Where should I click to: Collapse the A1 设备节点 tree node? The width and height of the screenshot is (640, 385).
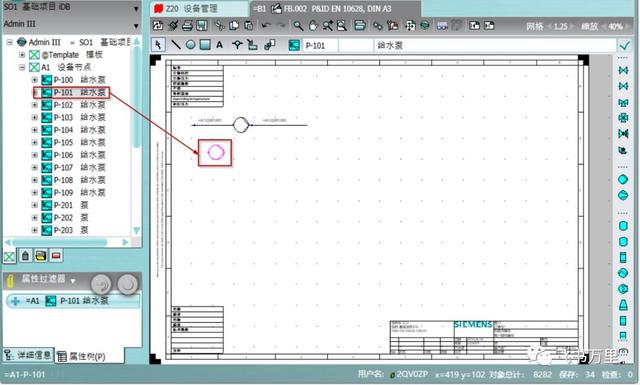click(22, 67)
